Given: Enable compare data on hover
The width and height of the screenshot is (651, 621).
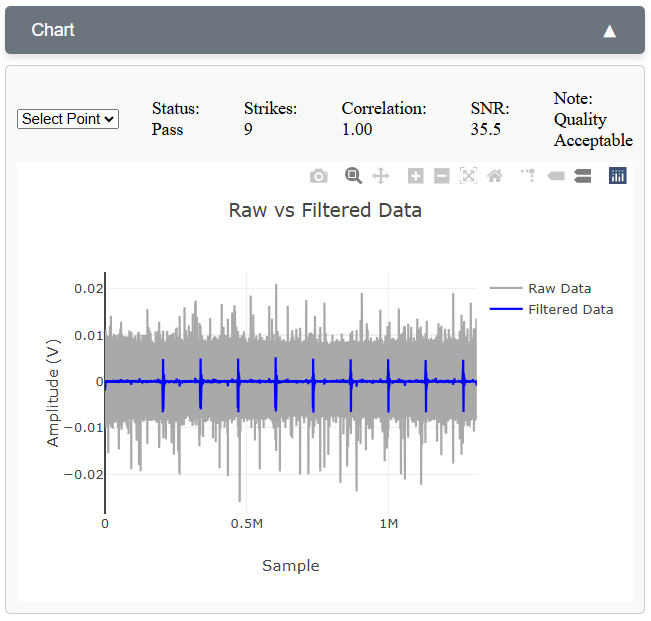Looking at the screenshot, I should 583,176.
